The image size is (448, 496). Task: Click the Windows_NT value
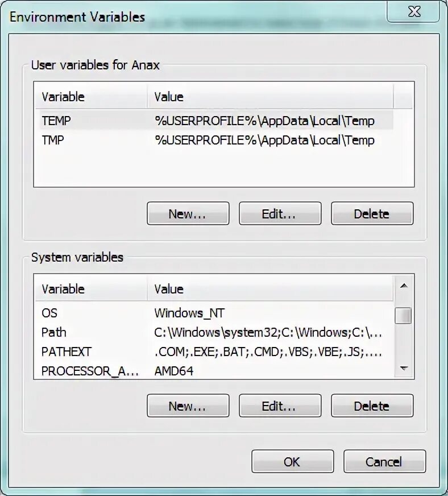click(189, 313)
